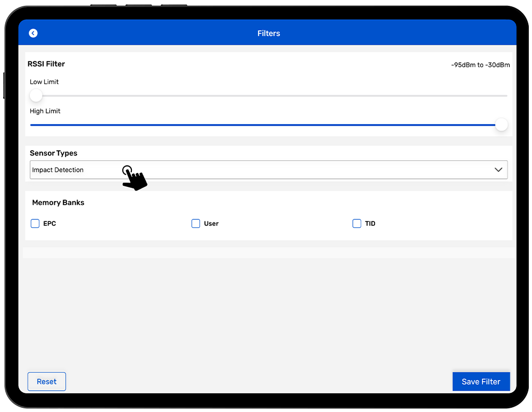Enable the EPC memory bank checkbox
The image size is (532, 412).
[35, 224]
